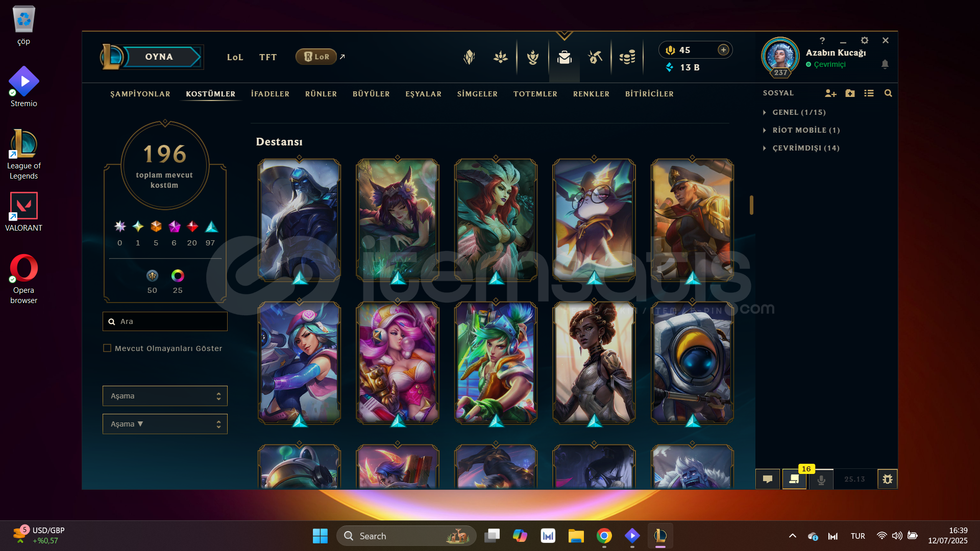Viewport: 980px width, 551px height.
Task: Click the OYNA play button
Action: point(159,57)
